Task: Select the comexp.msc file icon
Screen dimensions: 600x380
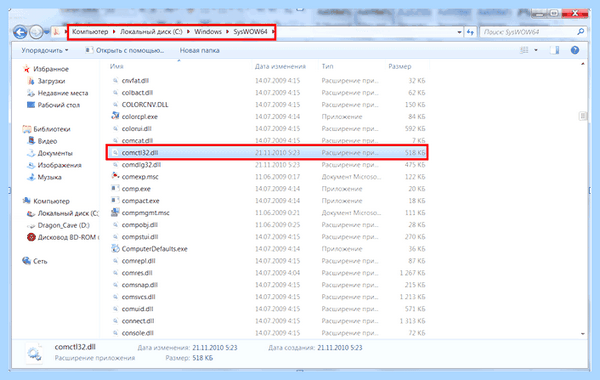Action: (x=115, y=176)
